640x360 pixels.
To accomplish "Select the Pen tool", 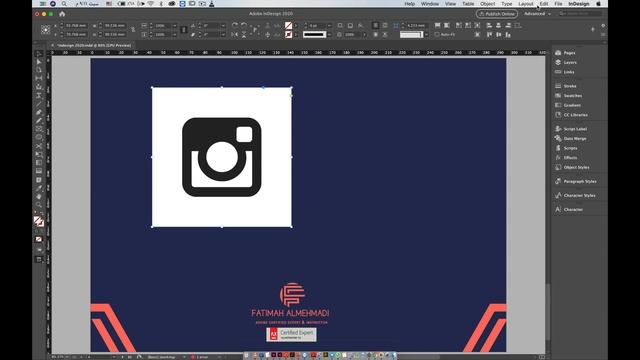I will pos(39,112).
